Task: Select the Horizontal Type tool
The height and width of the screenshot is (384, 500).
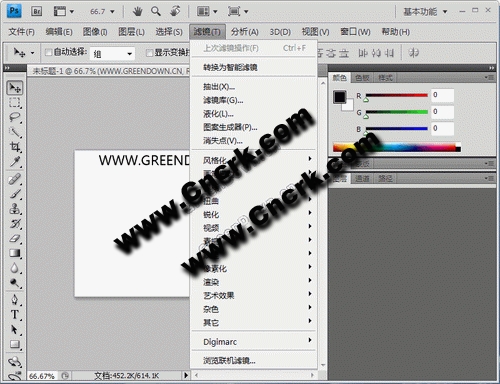Action: point(15,314)
